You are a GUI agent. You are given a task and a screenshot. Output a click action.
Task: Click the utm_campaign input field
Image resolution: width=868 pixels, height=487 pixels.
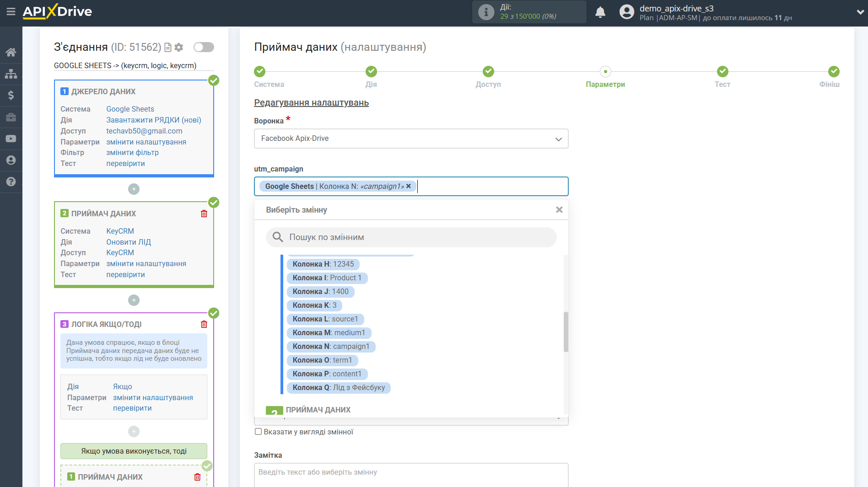(411, 186)
